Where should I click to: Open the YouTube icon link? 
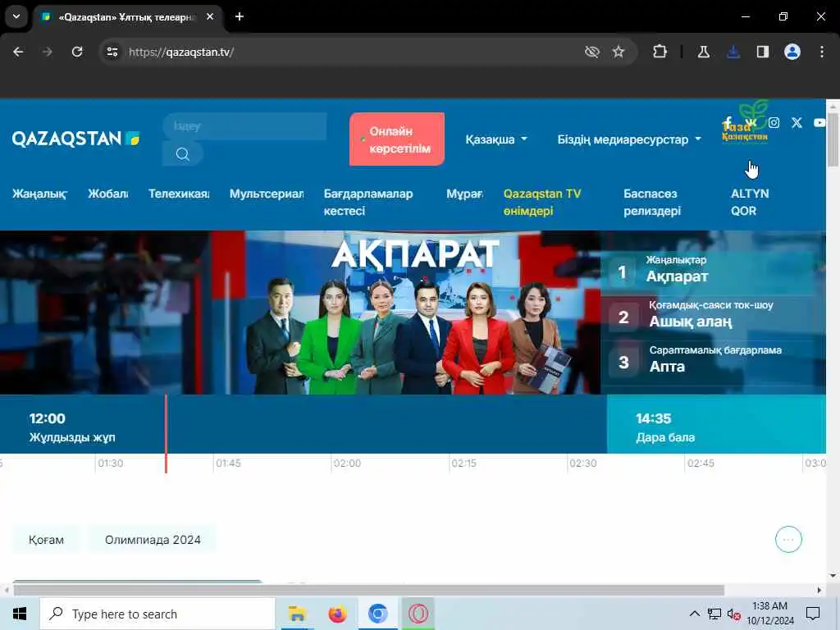(x=819, y=123)
